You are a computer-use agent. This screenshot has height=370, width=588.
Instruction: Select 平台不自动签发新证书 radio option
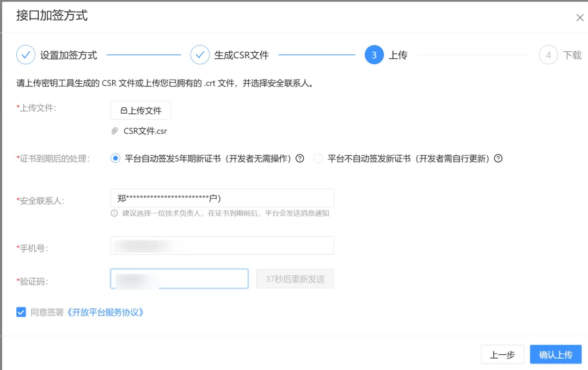[x=318, y=159]
